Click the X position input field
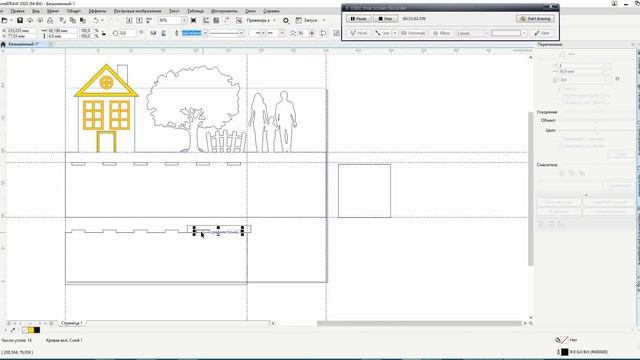640x360 pixels. click(x=21, y=31)
